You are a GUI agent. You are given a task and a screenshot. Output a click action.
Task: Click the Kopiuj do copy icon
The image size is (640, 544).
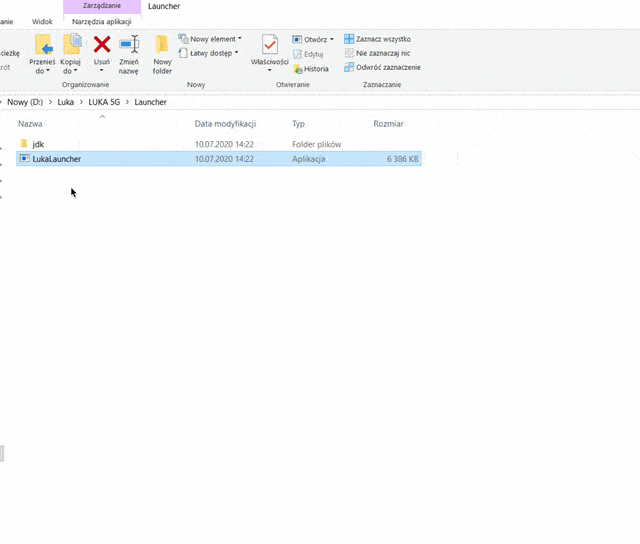tap(72, 44)
